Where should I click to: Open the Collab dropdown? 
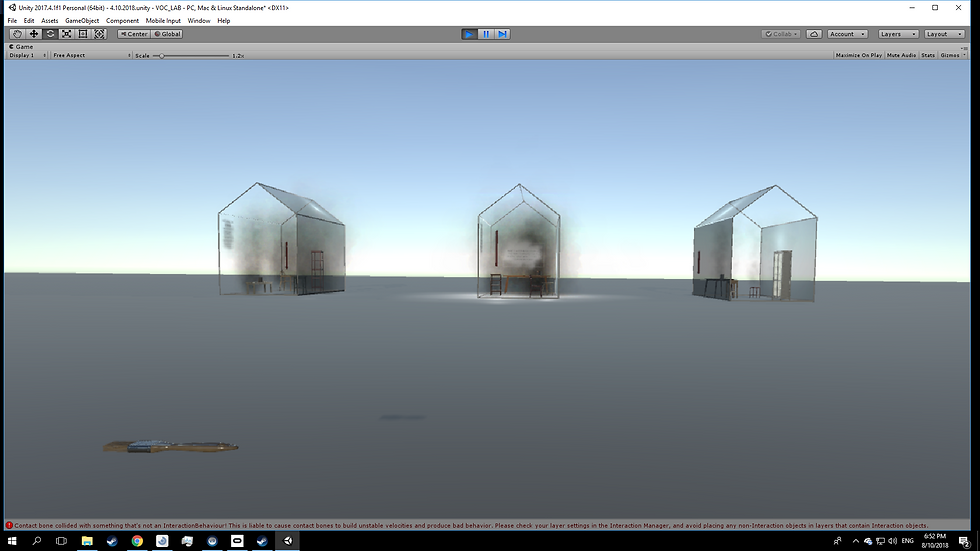781,34
